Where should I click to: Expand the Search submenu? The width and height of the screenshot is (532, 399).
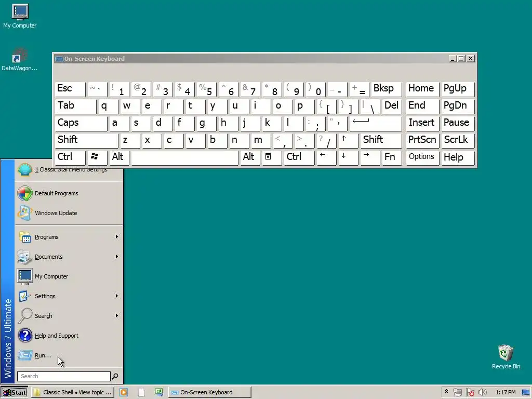69,316
